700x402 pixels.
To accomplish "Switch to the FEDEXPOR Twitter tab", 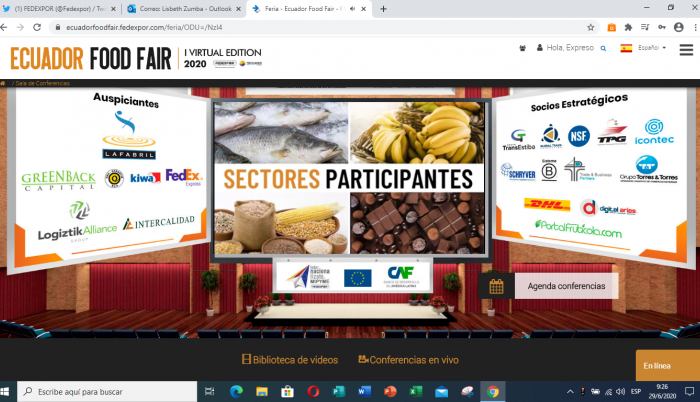I will [59, 8].
